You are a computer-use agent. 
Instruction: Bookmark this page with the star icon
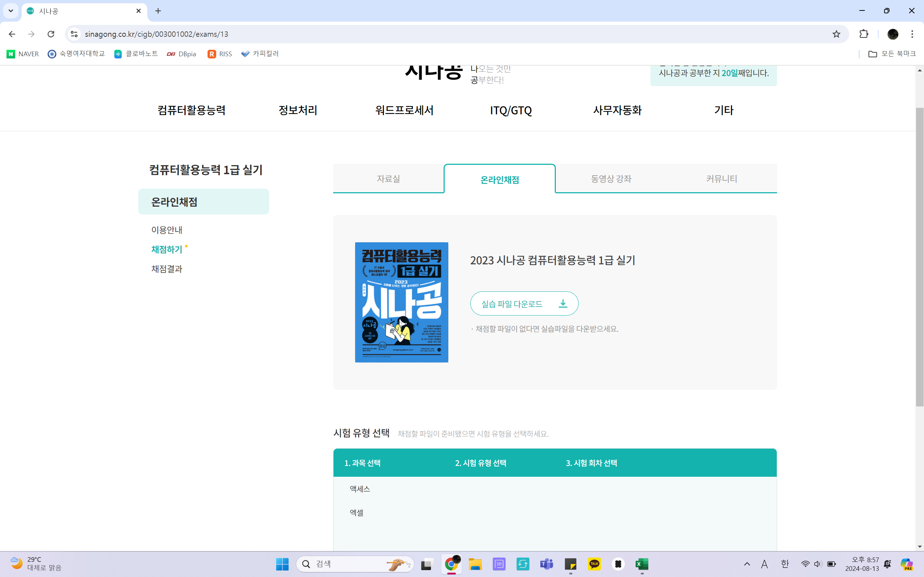tap(836, 34)
